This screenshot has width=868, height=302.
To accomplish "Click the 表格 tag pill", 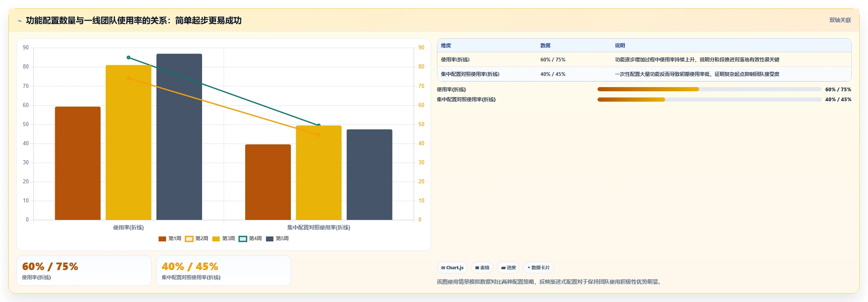I will (482, 268).
